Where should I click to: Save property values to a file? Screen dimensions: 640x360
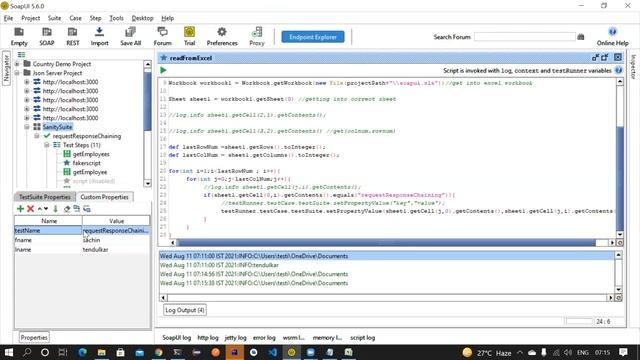pos(87,209)
